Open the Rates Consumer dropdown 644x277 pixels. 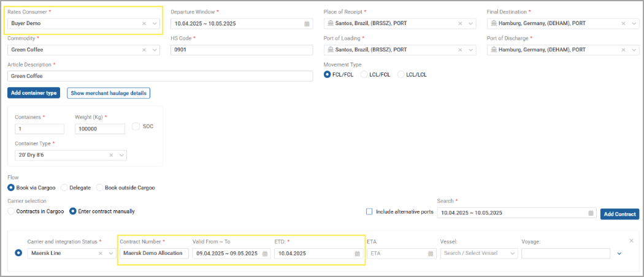pos(155,23)
